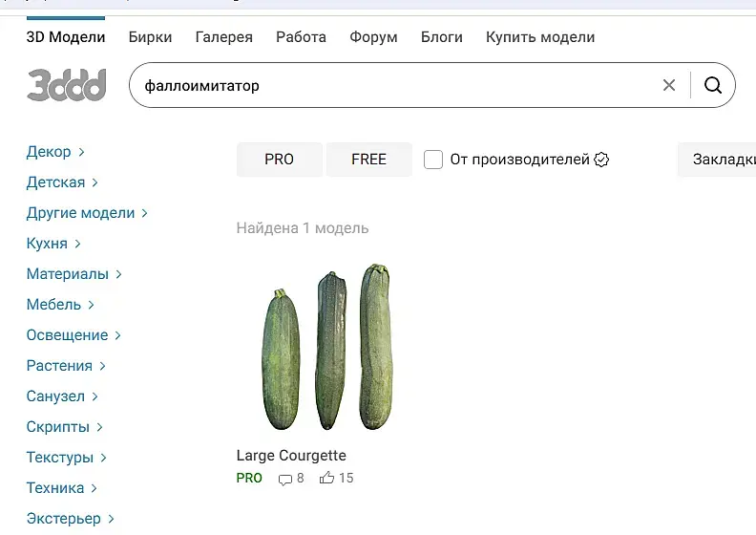Toggle the 'От производителей' checkbox

(433, 160)
